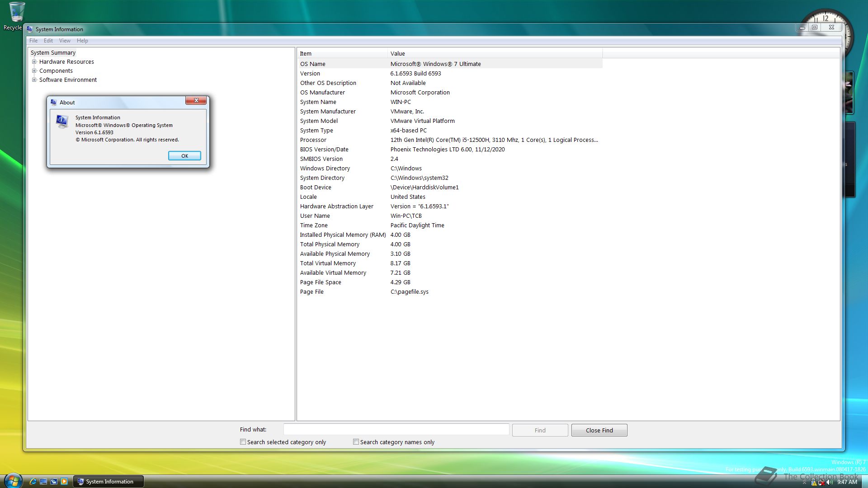Screen dimensions: 868x488
Task: Open the Recycle Bin desktop icon
Action: (x=17, y=16)
